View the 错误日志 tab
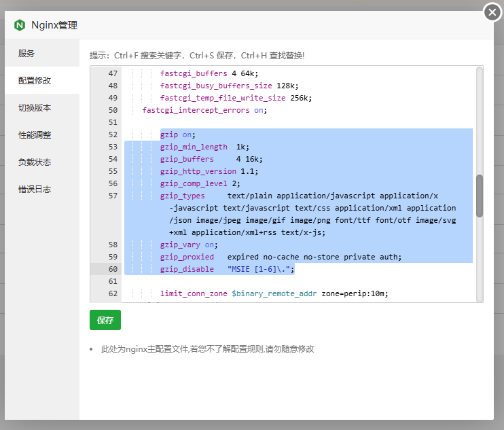Viewport: 504px width, 430px height. click(35, 190)
